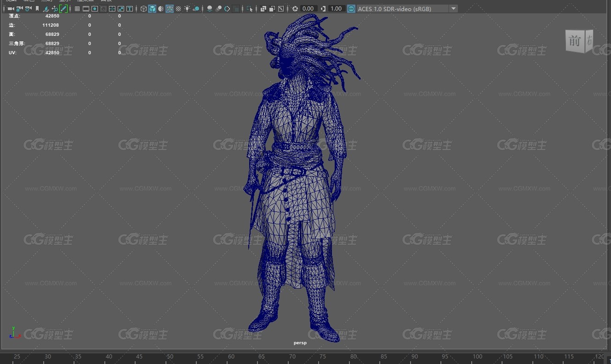Toggle the Safe Title overlay
611x364 pixels.
[x=130, y=9]
